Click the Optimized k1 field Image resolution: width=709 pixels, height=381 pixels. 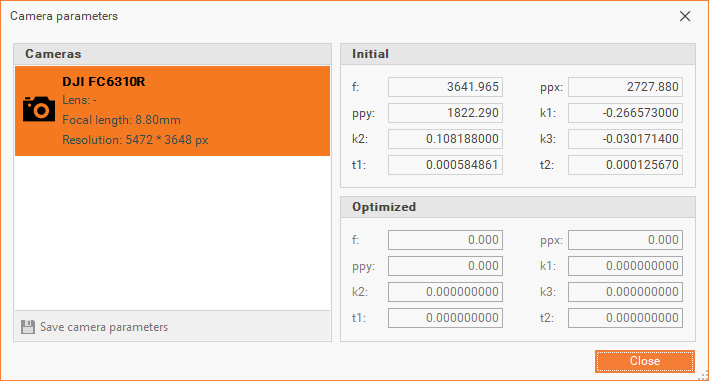625,266
